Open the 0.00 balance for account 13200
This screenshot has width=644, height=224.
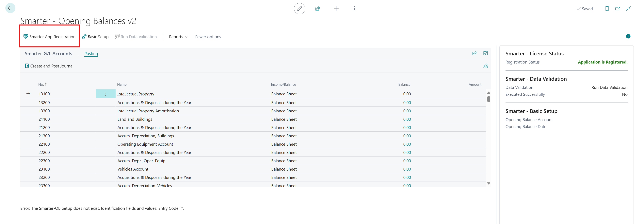pos(407,103)
